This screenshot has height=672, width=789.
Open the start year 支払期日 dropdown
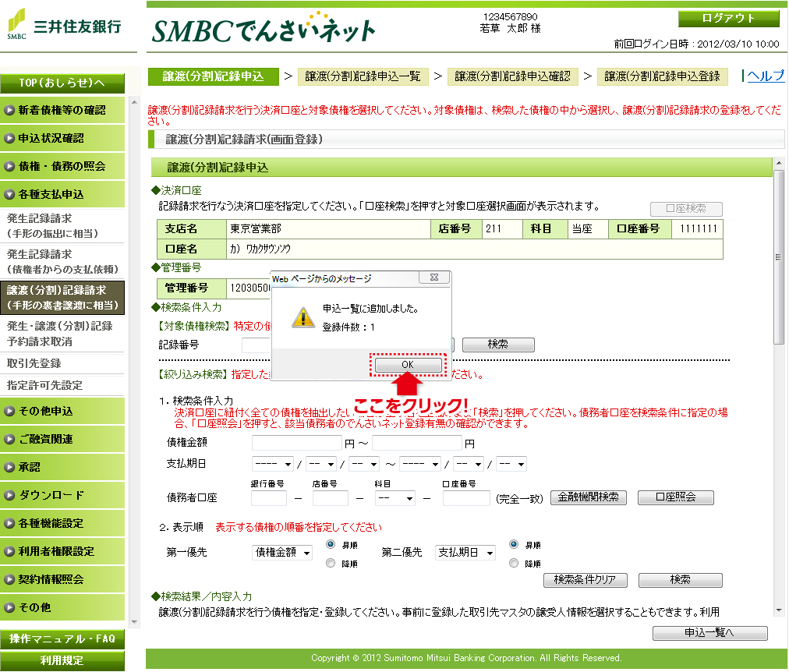pos(273,464)
